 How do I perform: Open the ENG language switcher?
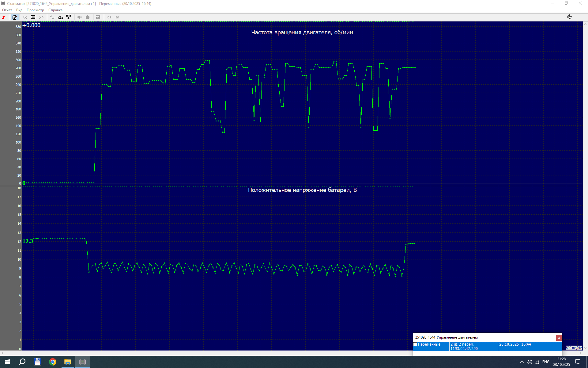[546, 362]
